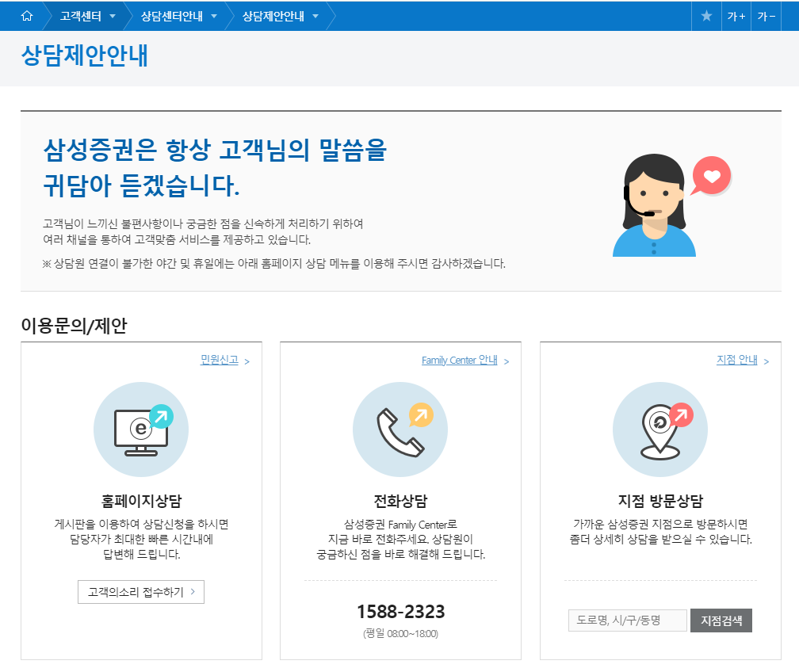Go to home via breadcrumb house icon
This screenshot has width=799, height=672.
click(x=26, y=16)
